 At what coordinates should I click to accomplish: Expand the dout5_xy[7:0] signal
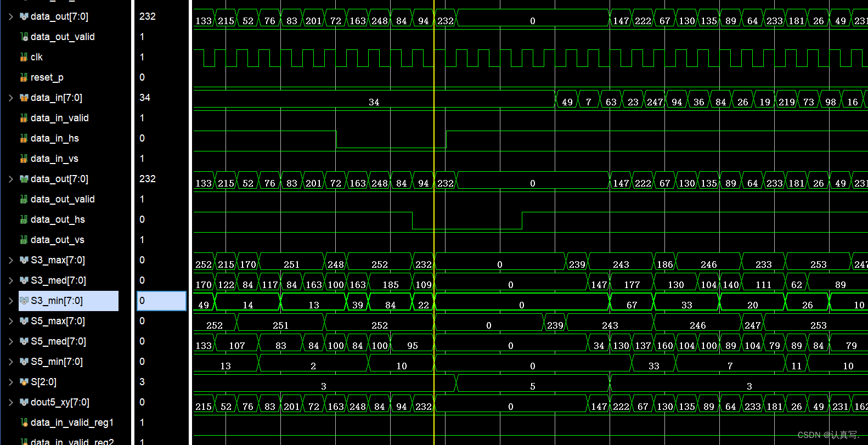pyautogui.click(x=11, y=402)
